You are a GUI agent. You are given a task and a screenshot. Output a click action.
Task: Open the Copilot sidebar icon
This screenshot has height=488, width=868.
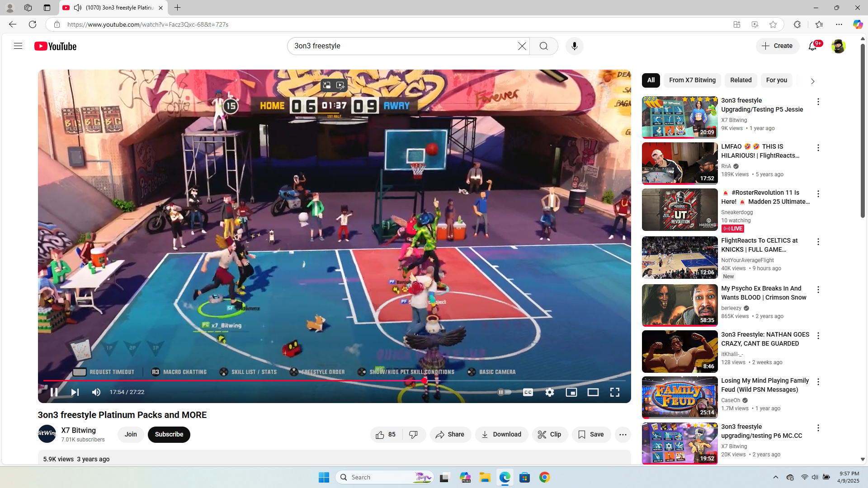[x=858, y=24]
